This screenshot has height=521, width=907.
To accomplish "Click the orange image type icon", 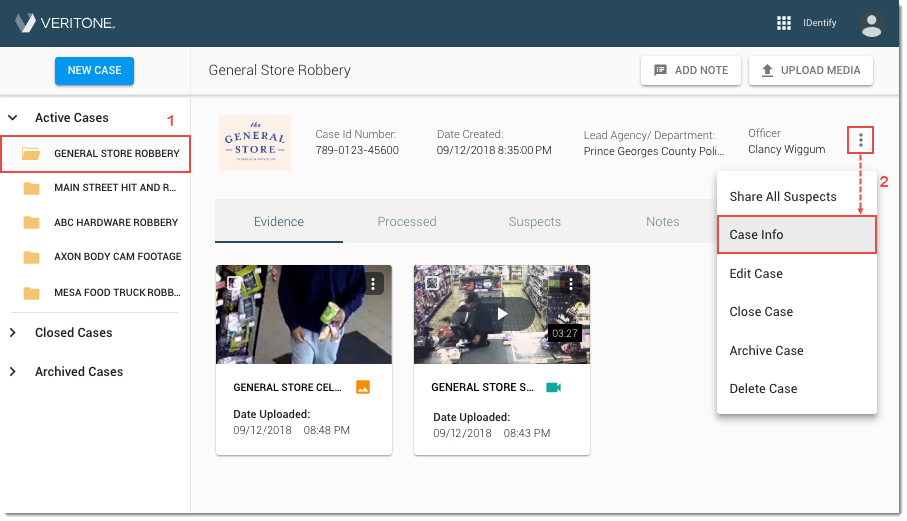I will pyautogui.click(x=363, y=387).
